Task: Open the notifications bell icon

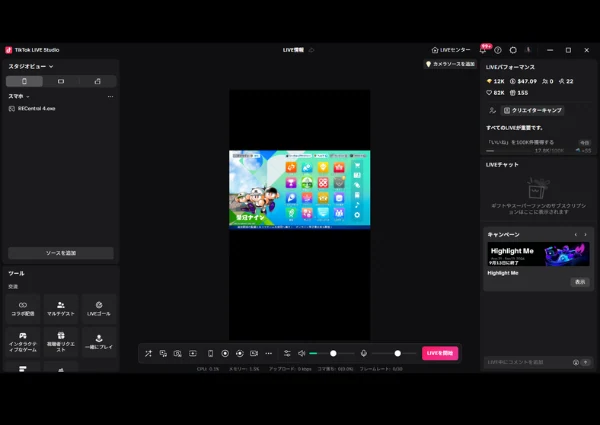Action: point(483,50)
